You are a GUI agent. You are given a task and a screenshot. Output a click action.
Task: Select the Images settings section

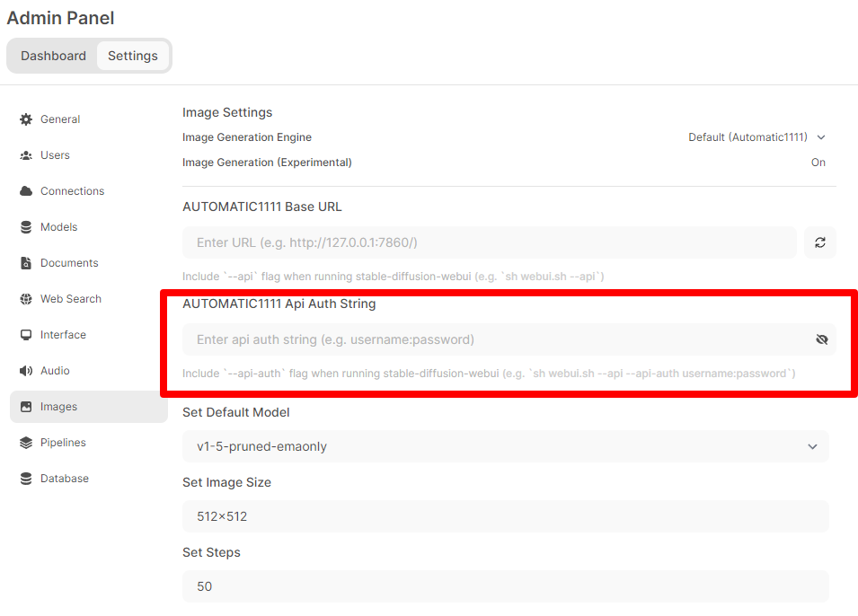coord(89,407)
